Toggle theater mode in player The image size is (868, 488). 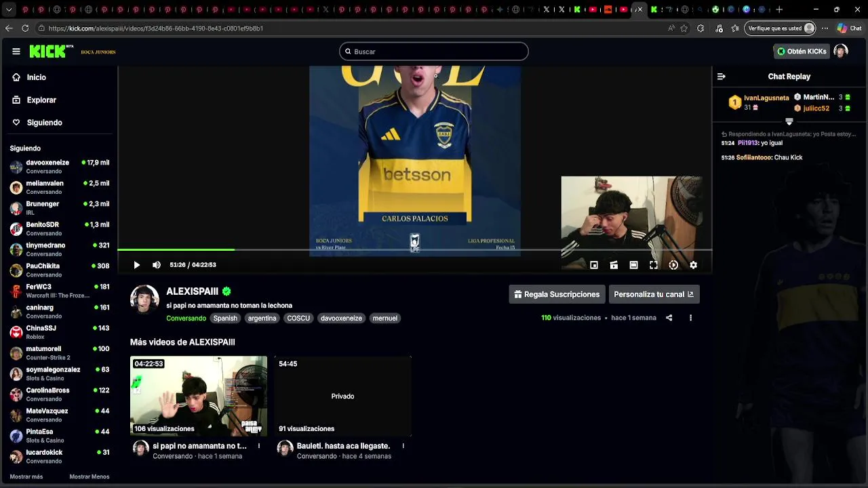click(x=633, y=265)
